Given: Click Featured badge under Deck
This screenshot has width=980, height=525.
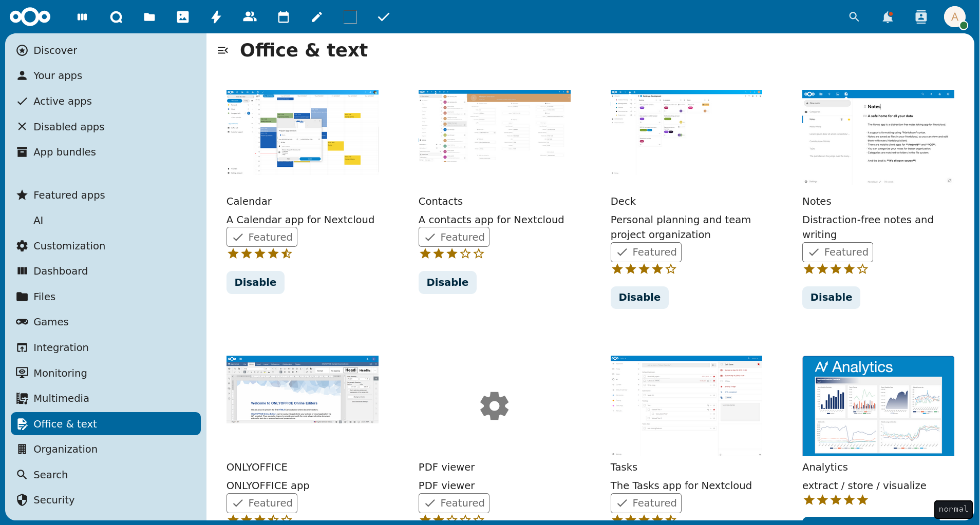Looking at the screenshot, I should click(x=646, y=252).
